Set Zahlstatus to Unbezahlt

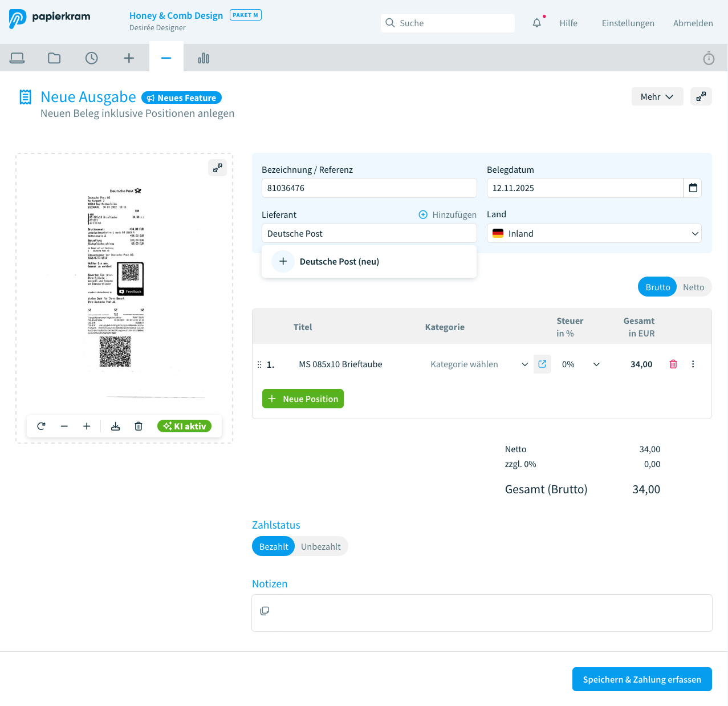tap(320, 546)
